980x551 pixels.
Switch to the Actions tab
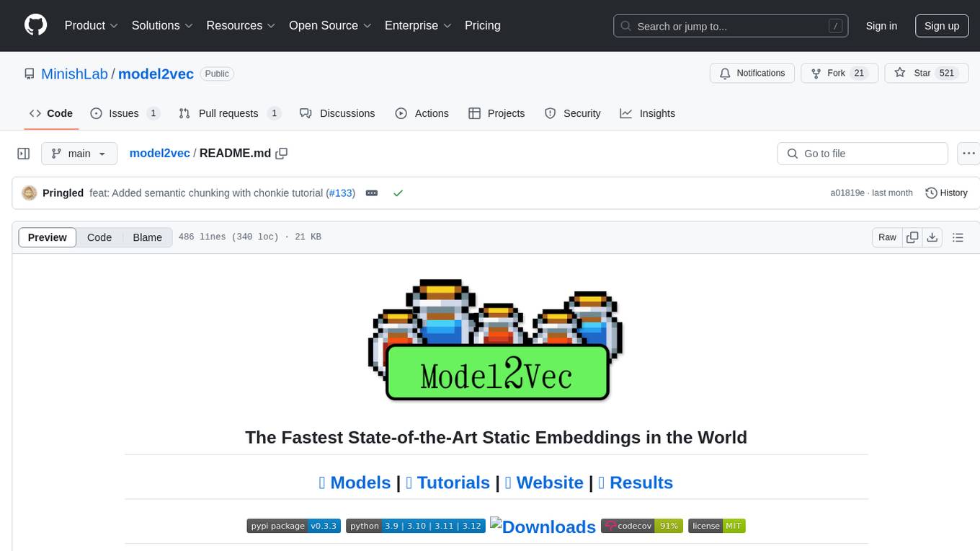click(422, 113)
